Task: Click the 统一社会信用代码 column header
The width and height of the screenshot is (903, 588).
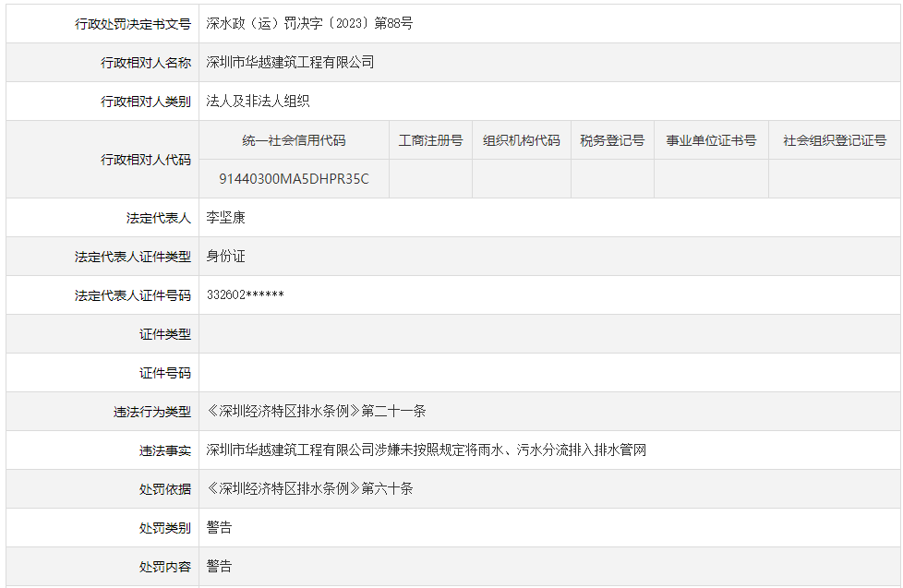Action: click(x=294, y=140)
